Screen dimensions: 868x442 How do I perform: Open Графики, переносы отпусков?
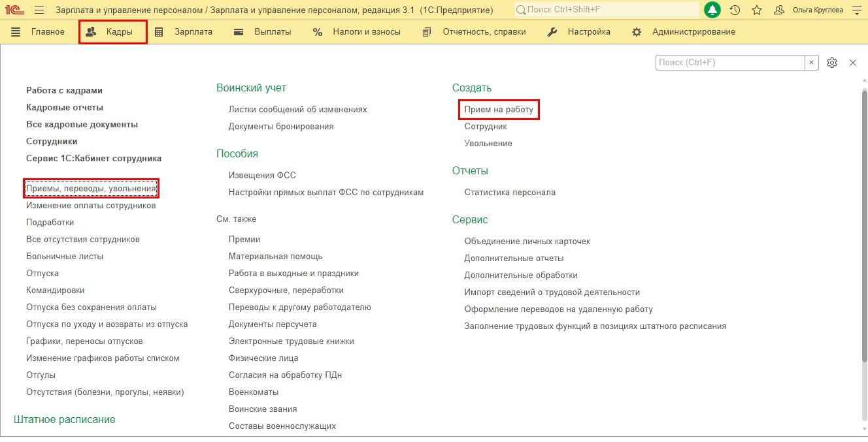[x=84, y=341]
